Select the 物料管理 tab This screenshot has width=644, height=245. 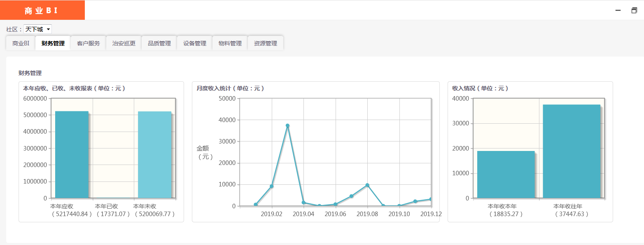point(230,43)
